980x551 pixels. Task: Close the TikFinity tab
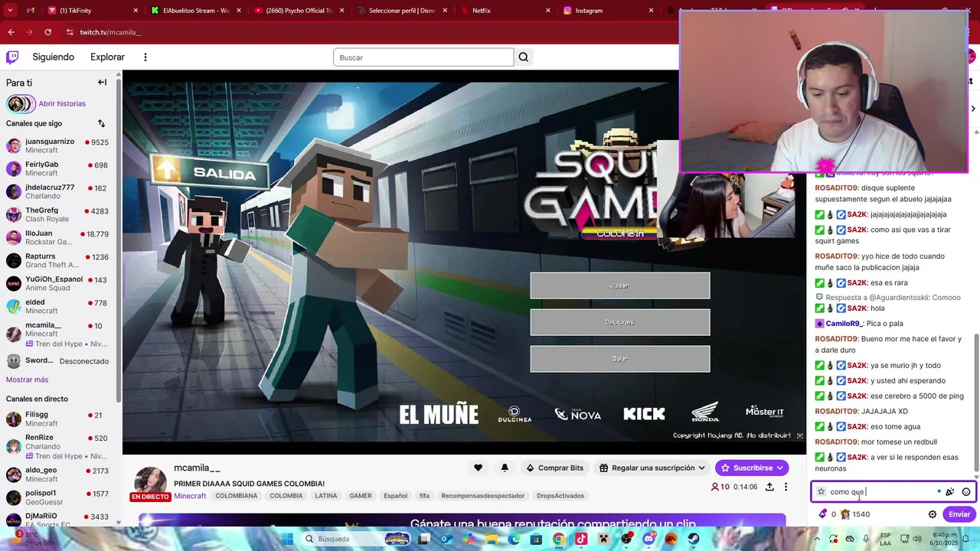click(x=136, y=11)
